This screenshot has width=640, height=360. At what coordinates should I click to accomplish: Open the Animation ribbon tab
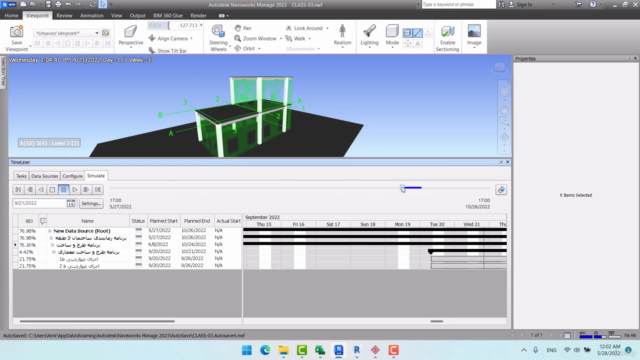(91, 16)
